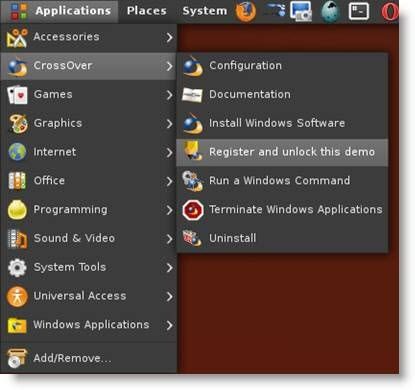
Task: Open the Games category
Action: tap(88, 95)
